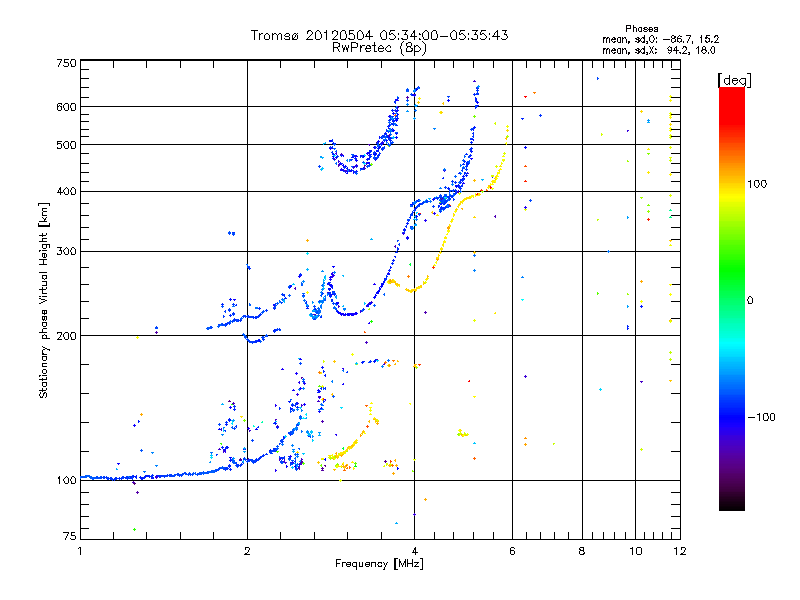Click the 'Phases' heading text
Image resolution: width=800 pixels, height=600 pixels.
642,29
